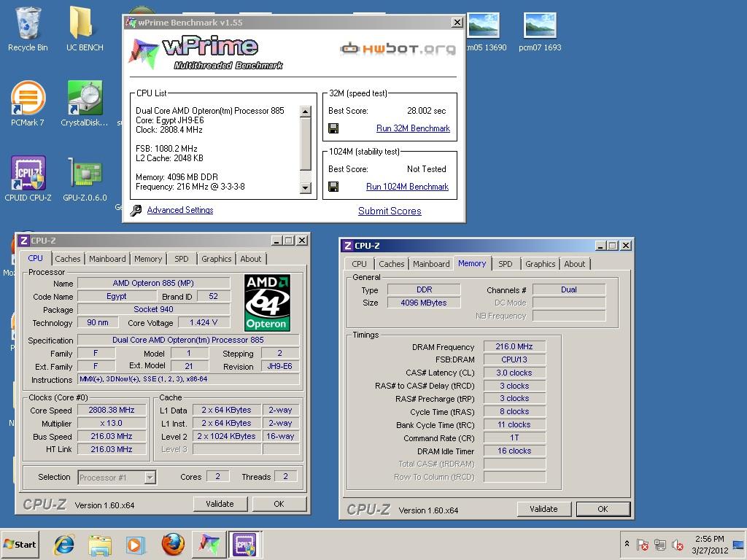This screenshot has width=747, height=560.
Task: Switch to Mainboard tab in left CPU-Z
Action: click(x=107, y=259)
